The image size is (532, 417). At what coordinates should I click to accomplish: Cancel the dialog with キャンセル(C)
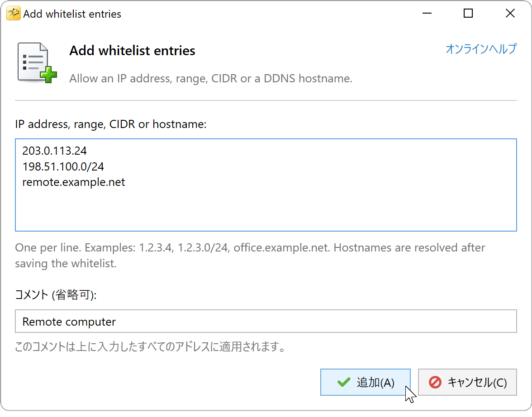point(467,382)
